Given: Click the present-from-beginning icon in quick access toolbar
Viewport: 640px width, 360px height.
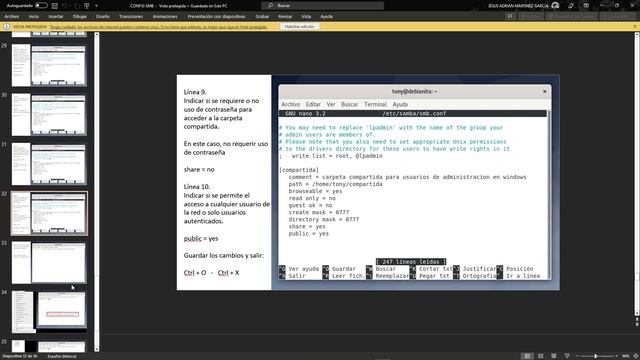Looking at the screenshot, I should coord(87,6).
